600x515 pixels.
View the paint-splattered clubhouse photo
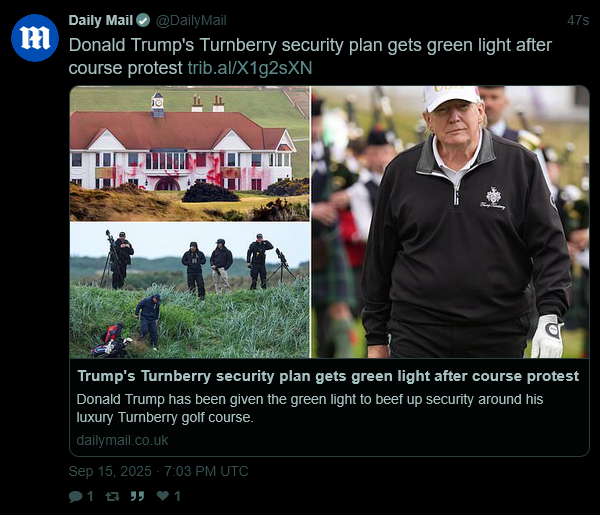click(x=189, y=154)
